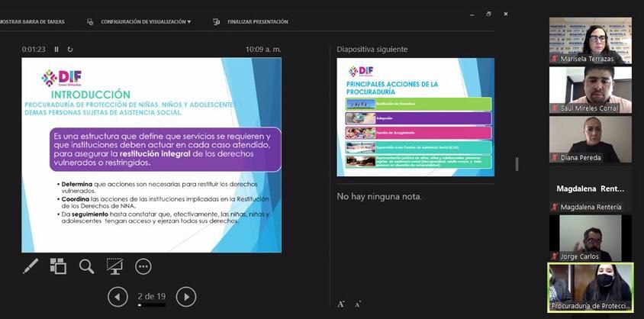Click Mostrar Barra de Tareas
This screenshot has width=644, height=319.
(32, 22)
